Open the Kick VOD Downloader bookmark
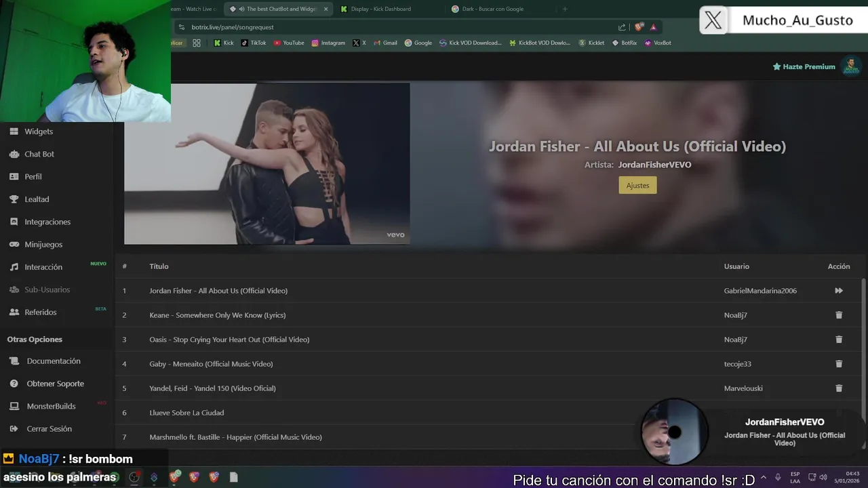868x488 pixels. [471, 43]
